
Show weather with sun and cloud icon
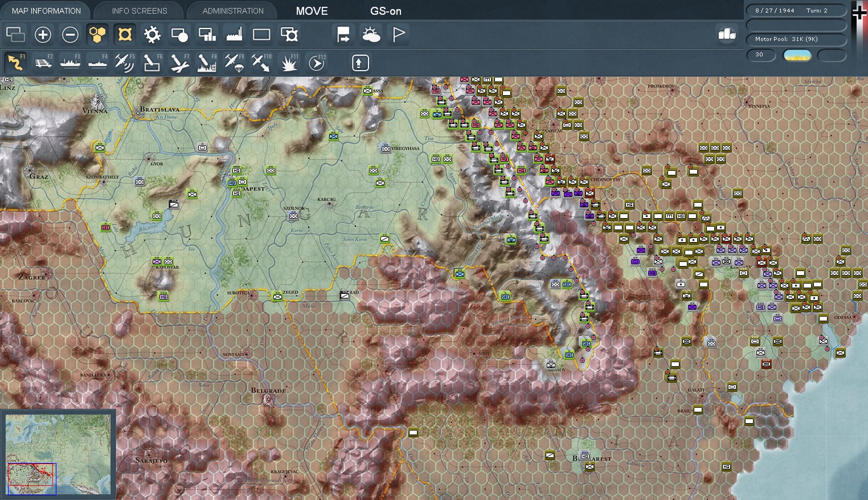pos(371,35)
